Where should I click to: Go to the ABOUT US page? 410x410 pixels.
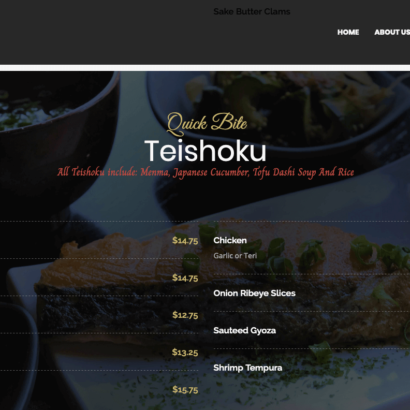[392, 32]
